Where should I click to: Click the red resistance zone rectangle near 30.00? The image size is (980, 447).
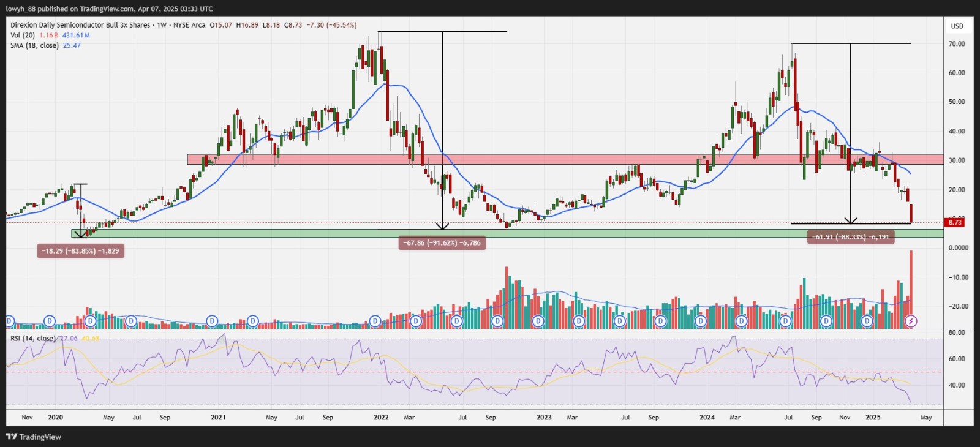click(565, 159)
